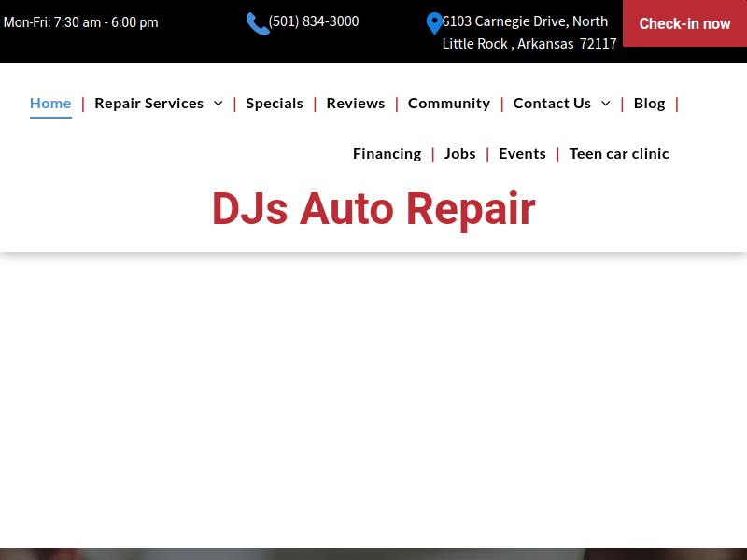Expand the Contact Us dropdown chevron

click(606, 104)
